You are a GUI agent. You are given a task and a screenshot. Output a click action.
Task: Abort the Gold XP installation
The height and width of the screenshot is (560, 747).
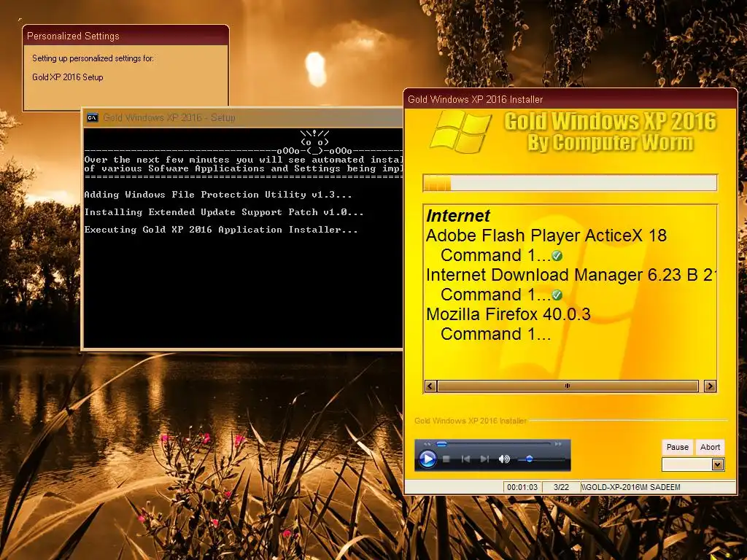(x=710, y=447)
